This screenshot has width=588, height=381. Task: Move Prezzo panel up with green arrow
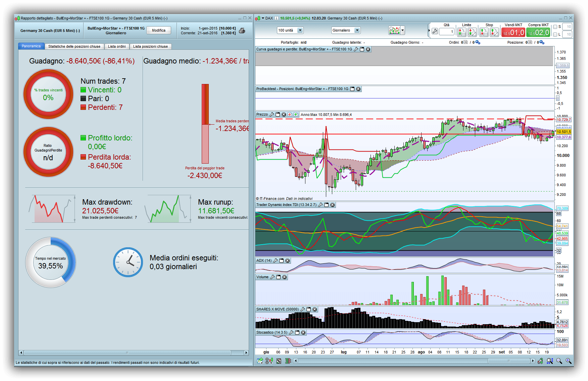point(296,115)
